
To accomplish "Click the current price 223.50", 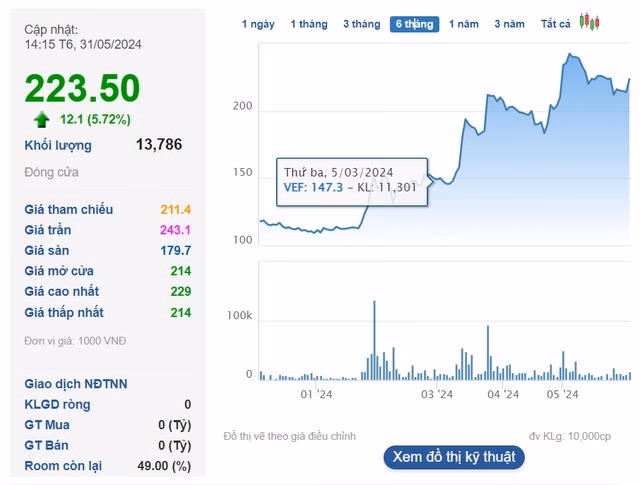I will click(83, 89).
